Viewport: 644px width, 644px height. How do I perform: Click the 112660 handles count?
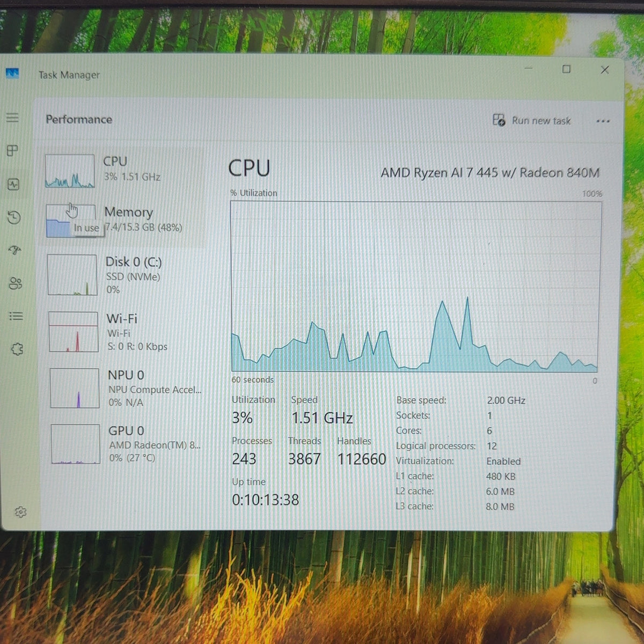click(x=362, y=459)
